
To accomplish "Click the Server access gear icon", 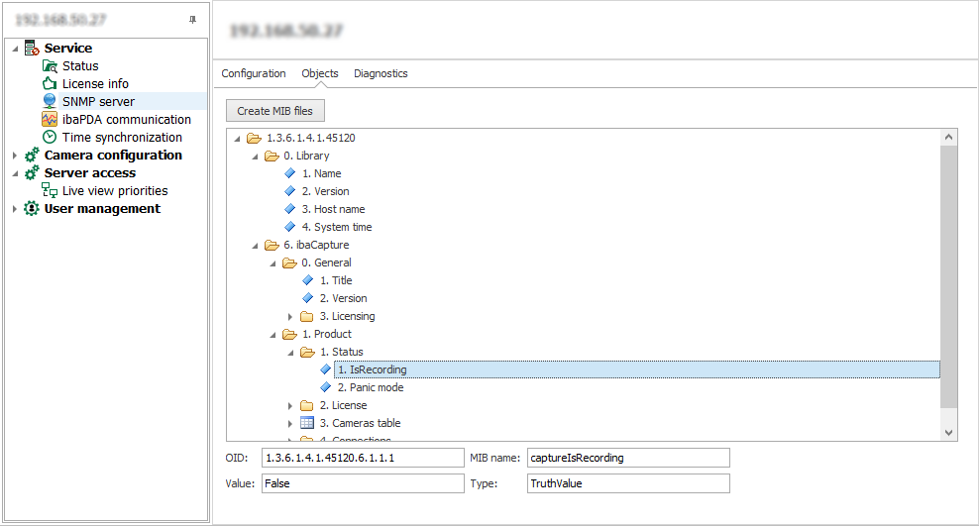I will [x=32, y=173].
